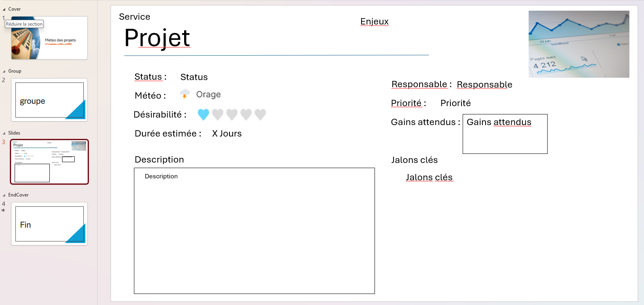Click the animation star under slide 4
This screenshot has width=644, height=305.
click(x=3, y=210)
